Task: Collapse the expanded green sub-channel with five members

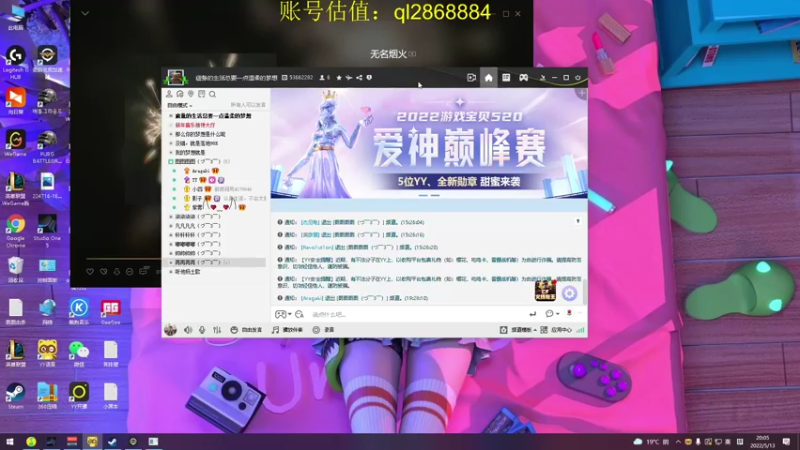Action: click(x=171, y=162)
